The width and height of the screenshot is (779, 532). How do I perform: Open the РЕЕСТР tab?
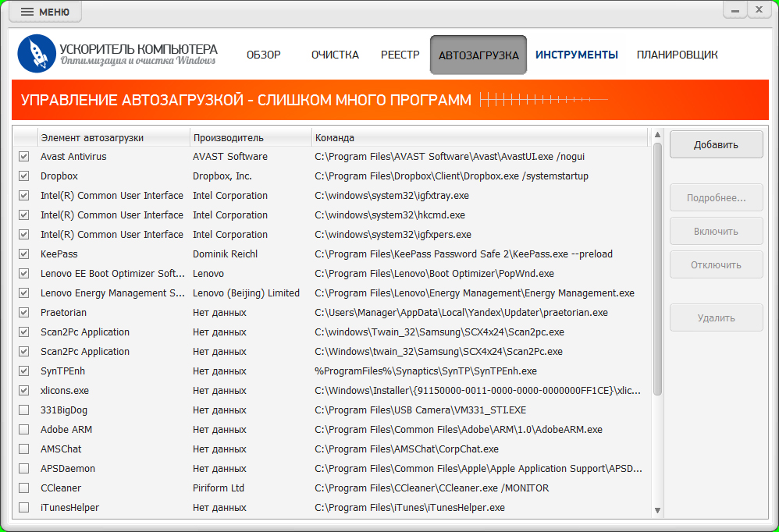(400, 55)
